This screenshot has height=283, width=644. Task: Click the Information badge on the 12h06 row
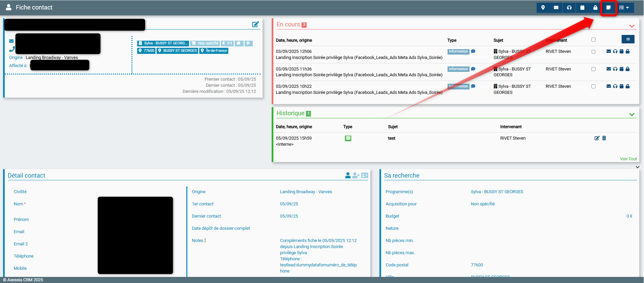point(458,52)
